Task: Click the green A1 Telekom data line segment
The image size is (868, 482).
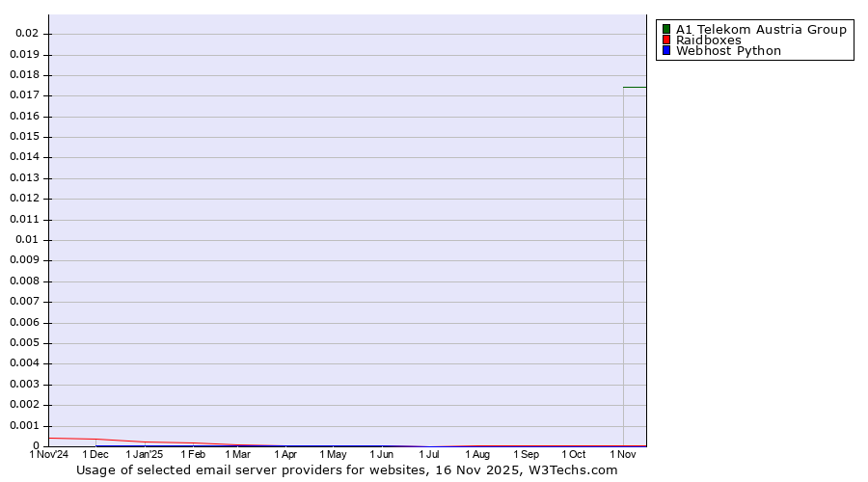Action: pos(635,87)
